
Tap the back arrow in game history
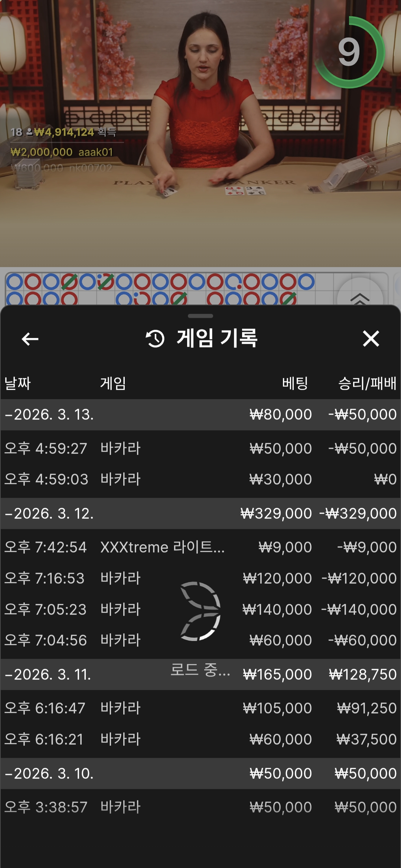click(30, 339)
